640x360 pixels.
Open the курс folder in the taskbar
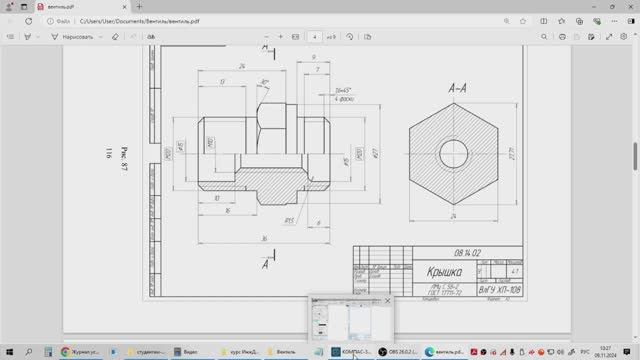pos(241,351)
